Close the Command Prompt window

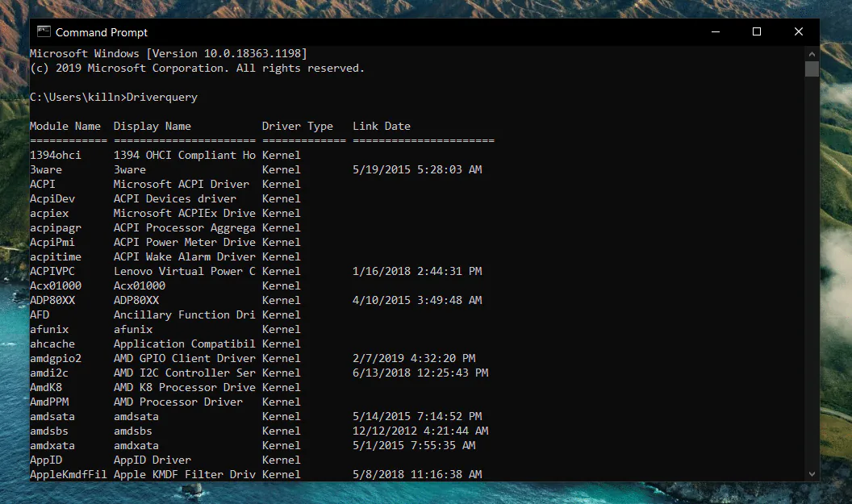pyautogui.click(x=798, y=32)
